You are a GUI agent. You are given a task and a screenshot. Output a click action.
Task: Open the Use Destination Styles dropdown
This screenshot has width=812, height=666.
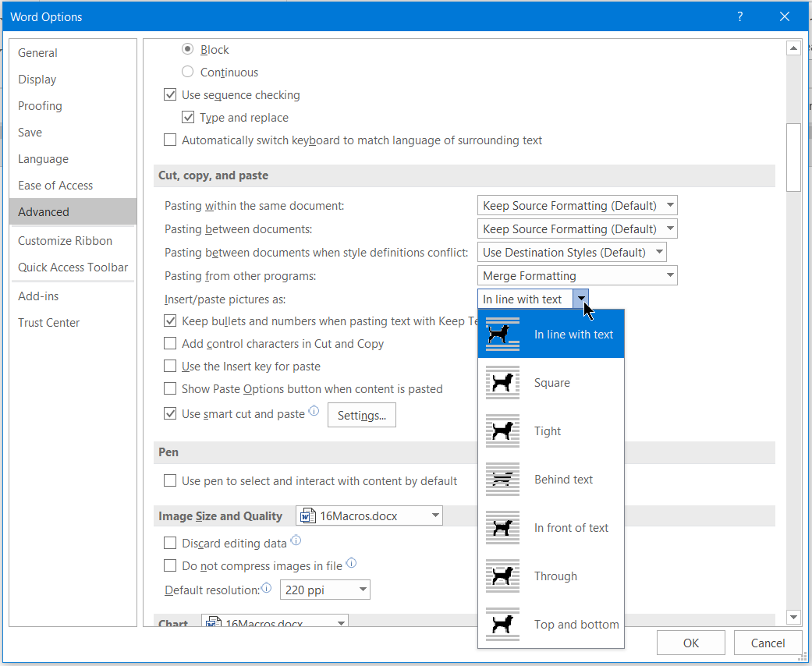[572, 252]
